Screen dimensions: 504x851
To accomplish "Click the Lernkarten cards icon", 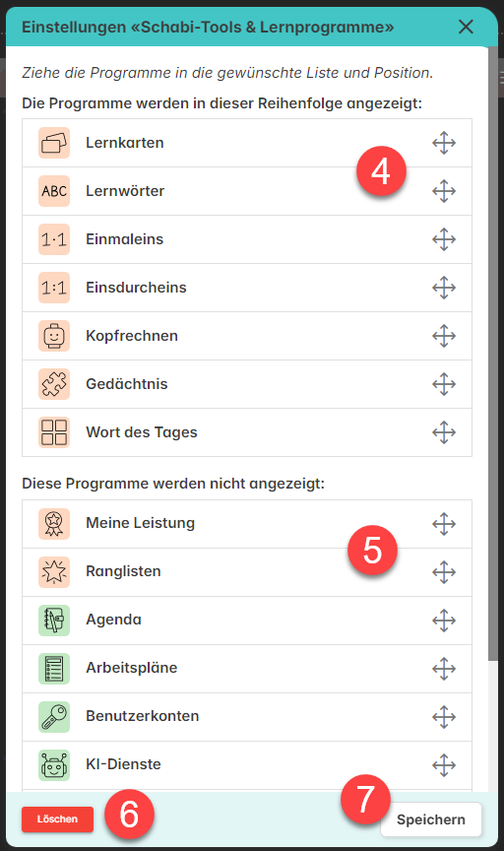I will [x=54, y=143].
